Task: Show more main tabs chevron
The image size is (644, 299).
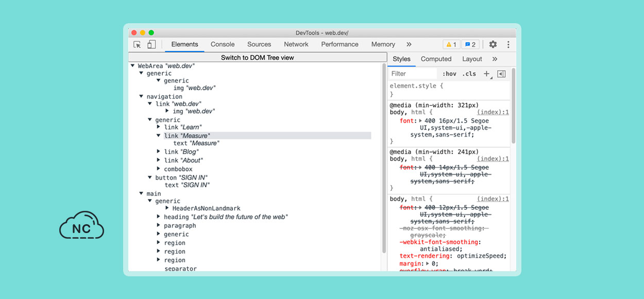Action: pos(409,45)
